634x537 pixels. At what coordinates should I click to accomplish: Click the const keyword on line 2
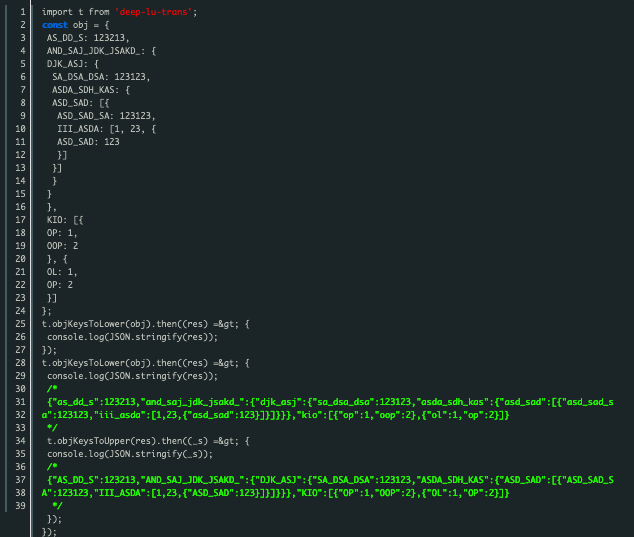pyautogui.click(x=55, y=25)
